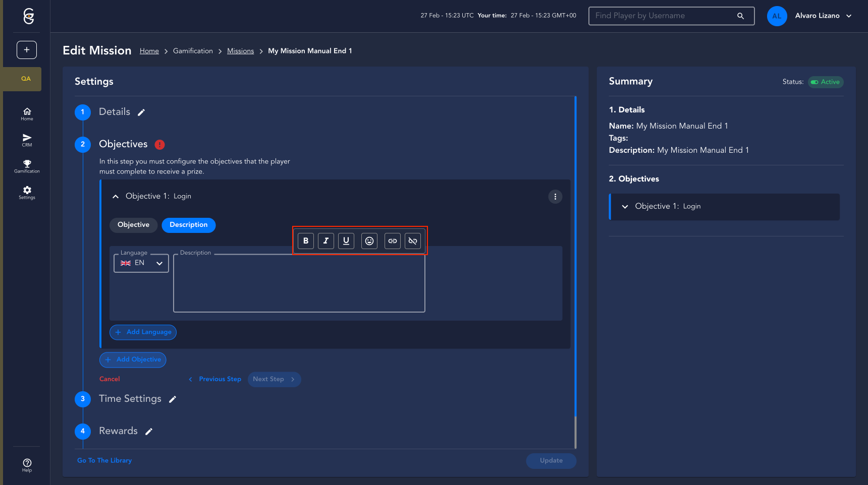Viewport: 868px width, 485px height.
Task: Click the plus button in sidebar
Action: pos(27,50)
